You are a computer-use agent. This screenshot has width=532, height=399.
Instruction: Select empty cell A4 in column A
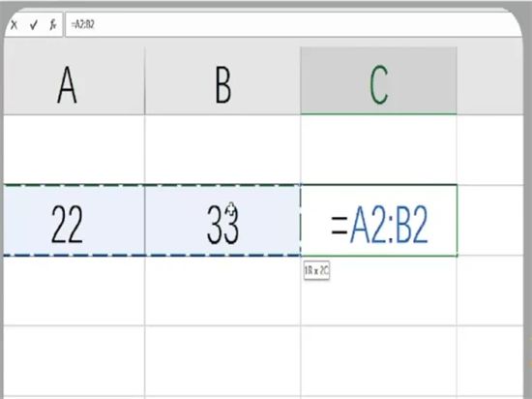74,360
